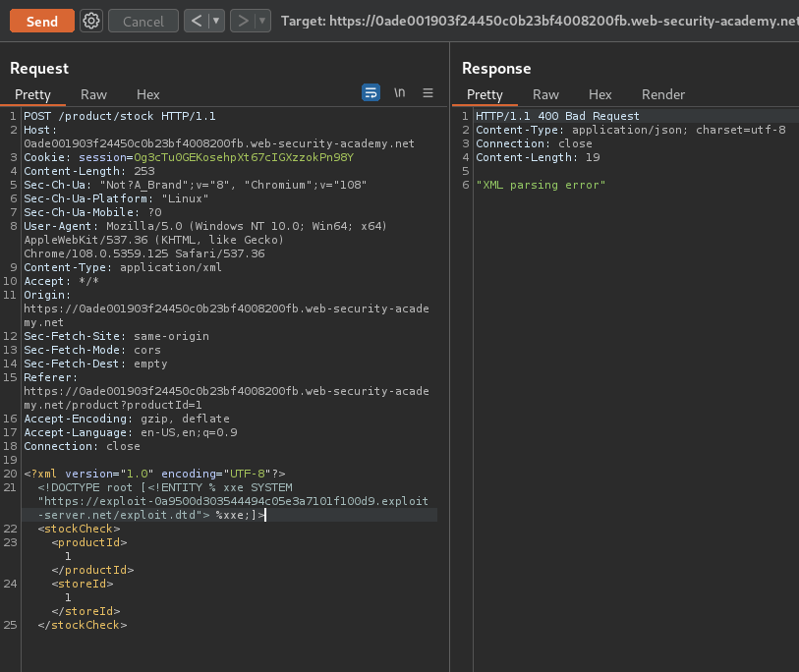Click the Content-Type: application/xml header
The width and height of the screenshot is (799, 672).
[123, 267]
